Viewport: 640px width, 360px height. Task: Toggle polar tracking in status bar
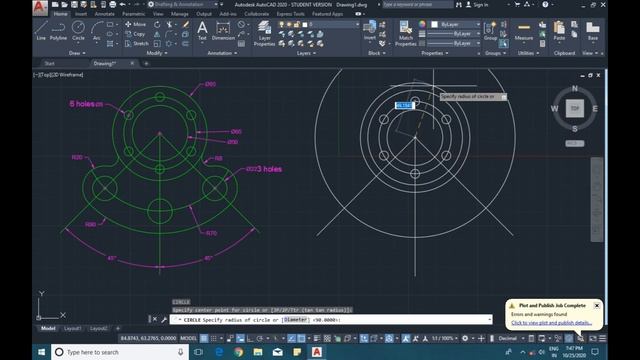260,338
